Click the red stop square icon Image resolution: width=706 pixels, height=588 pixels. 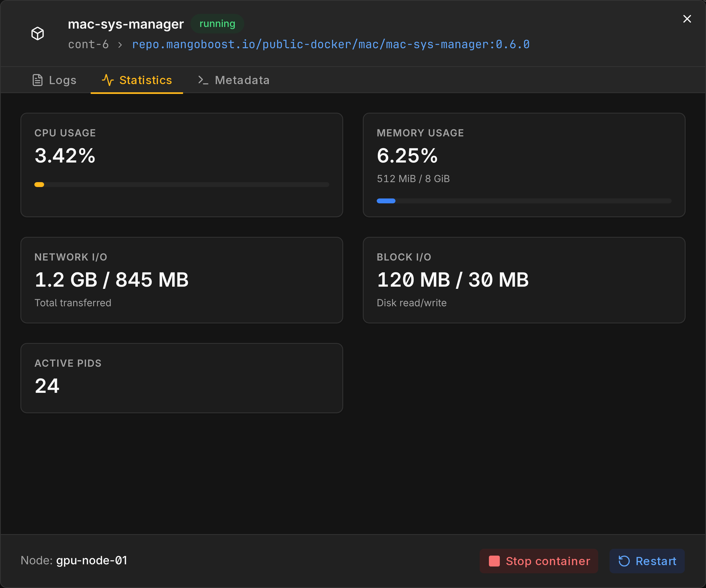(494, 561)
